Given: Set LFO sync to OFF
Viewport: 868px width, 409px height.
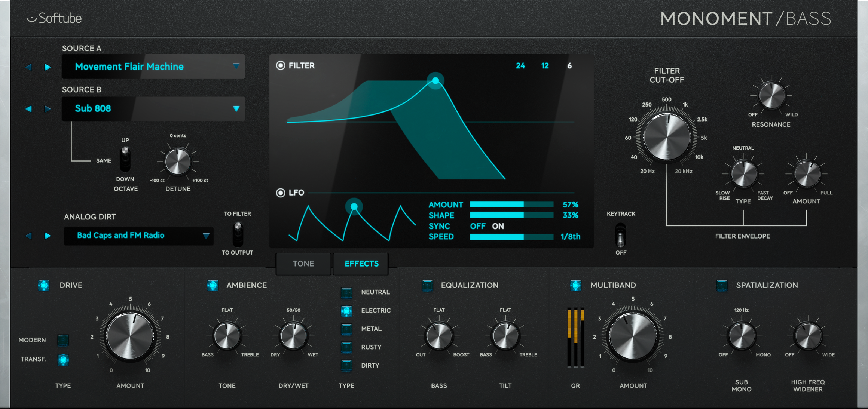Looking at the screenshot, I should 477,226.
